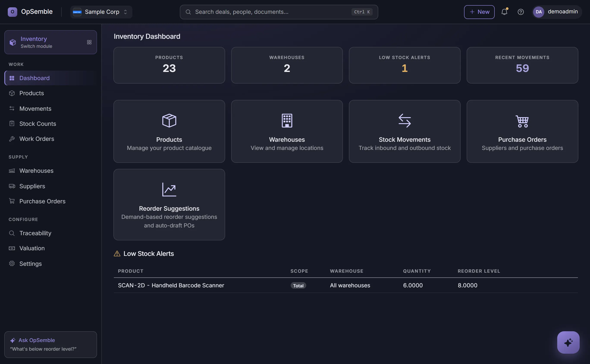
Task: Open the Products catalogue tile
Action: tap(169, 131)
